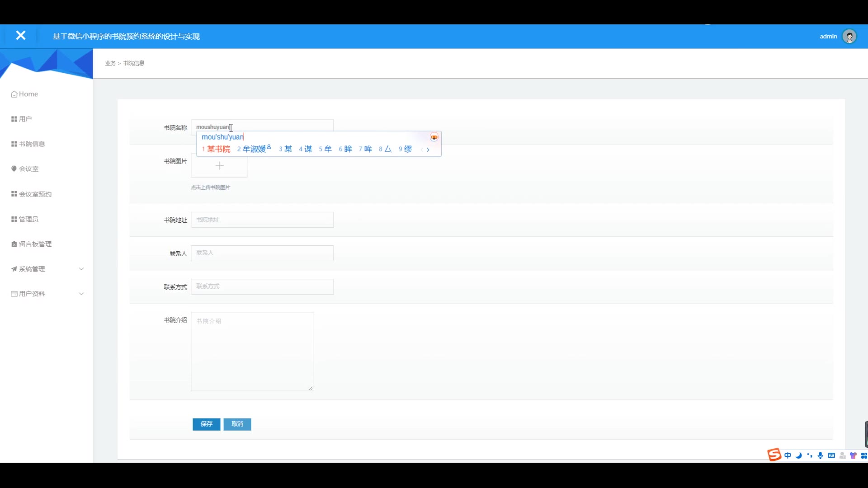This screenshot has width=868, height=488.
Task: Open the IME toolbox grid icon
Action: (864, 455)
